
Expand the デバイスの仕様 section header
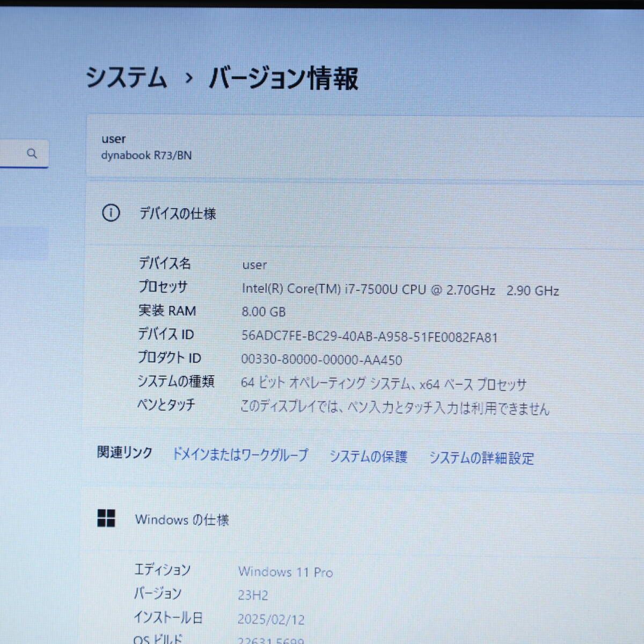365,214
